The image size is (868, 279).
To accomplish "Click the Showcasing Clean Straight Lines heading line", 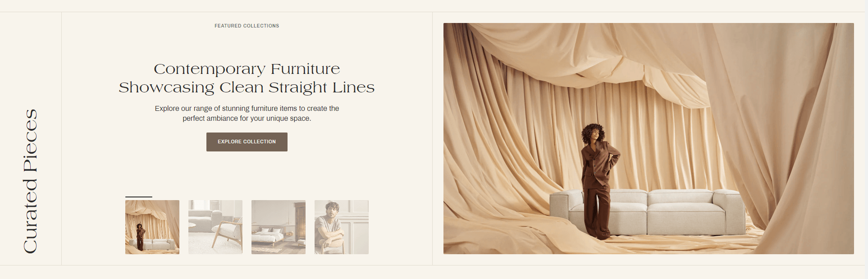I will (x=247, y=87).
